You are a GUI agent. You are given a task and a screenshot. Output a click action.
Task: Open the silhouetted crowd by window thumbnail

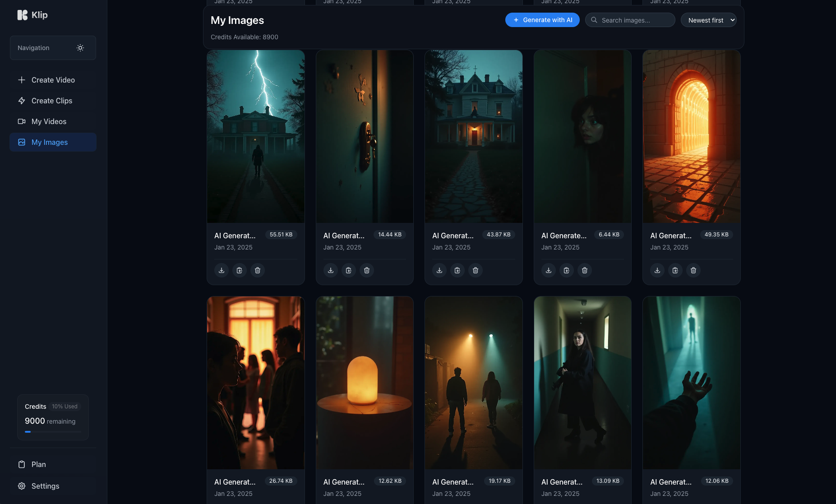(256, 383)
